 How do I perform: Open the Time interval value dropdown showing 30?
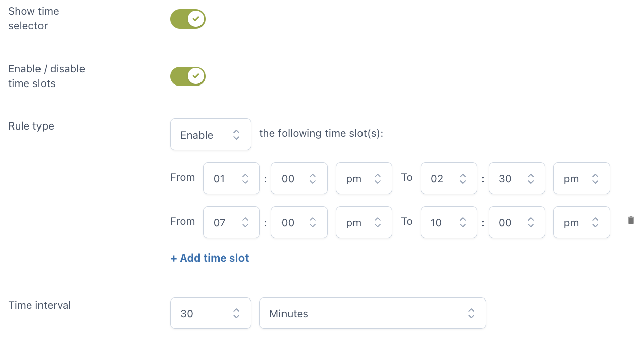coord(211,313)
